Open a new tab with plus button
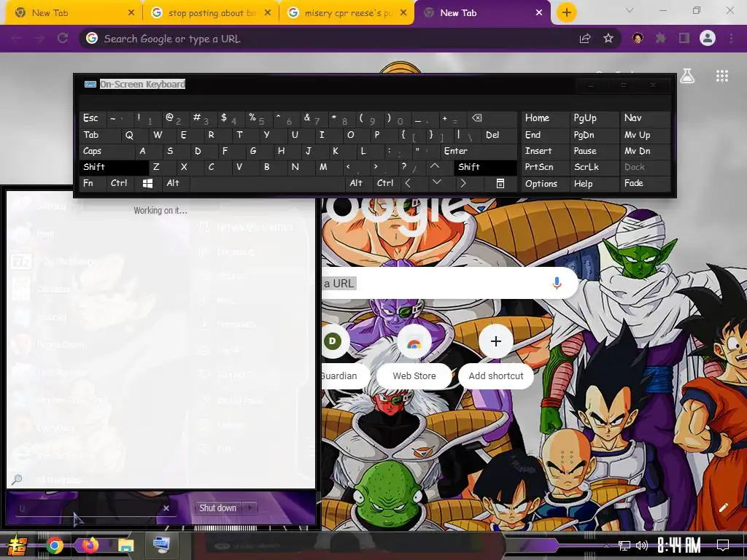 point(566,13)
